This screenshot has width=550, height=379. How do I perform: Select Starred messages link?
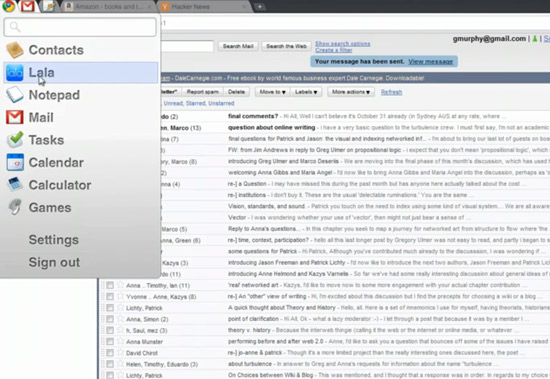(x=196, y=103)
